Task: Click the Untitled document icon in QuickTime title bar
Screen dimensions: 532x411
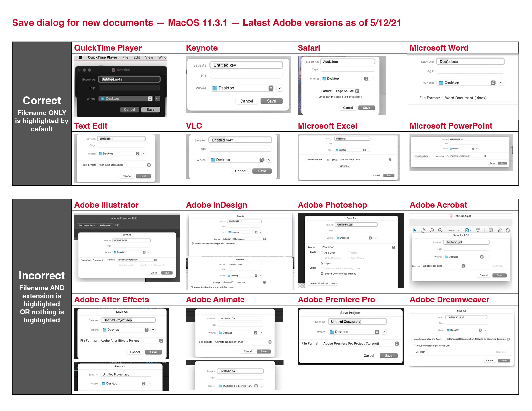Action: pos(113,70)
